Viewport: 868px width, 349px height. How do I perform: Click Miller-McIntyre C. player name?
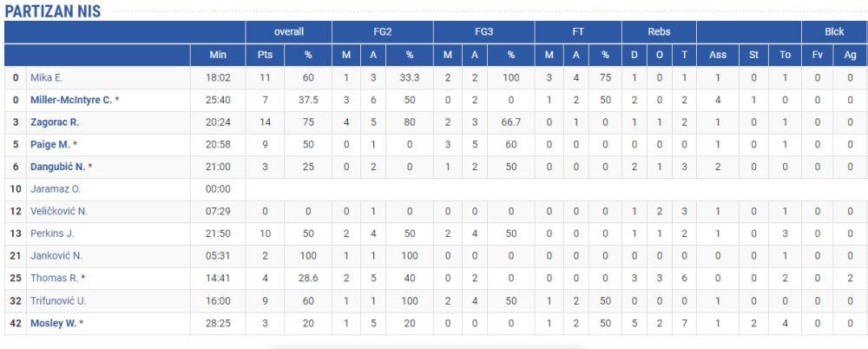(x=72, y=100)
